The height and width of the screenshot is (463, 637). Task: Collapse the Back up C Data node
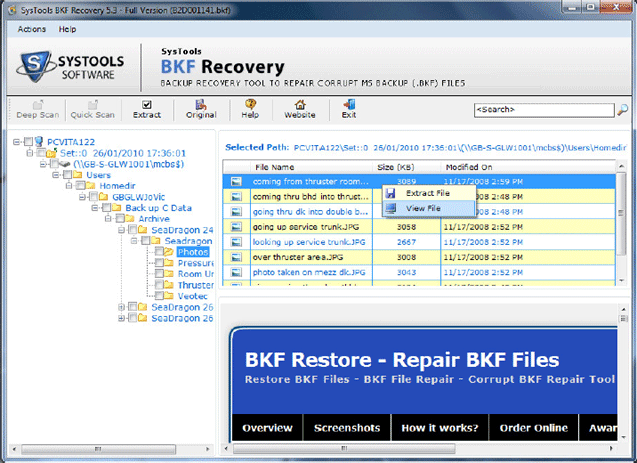[95, 208]
